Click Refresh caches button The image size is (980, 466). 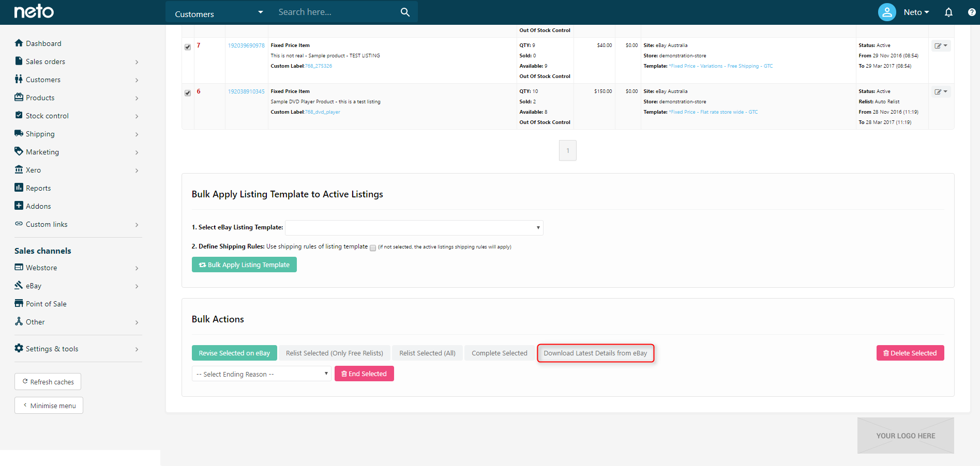click(x=48, y=382)
